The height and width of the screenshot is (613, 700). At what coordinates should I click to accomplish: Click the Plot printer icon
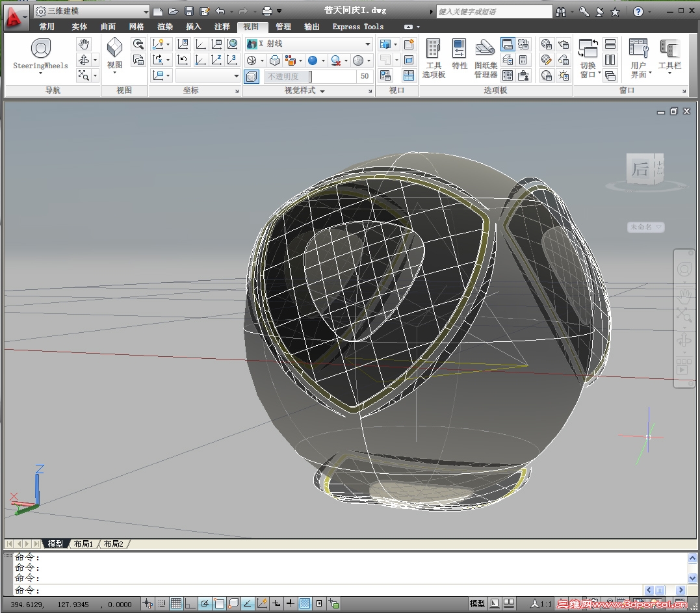click(266, 11)
